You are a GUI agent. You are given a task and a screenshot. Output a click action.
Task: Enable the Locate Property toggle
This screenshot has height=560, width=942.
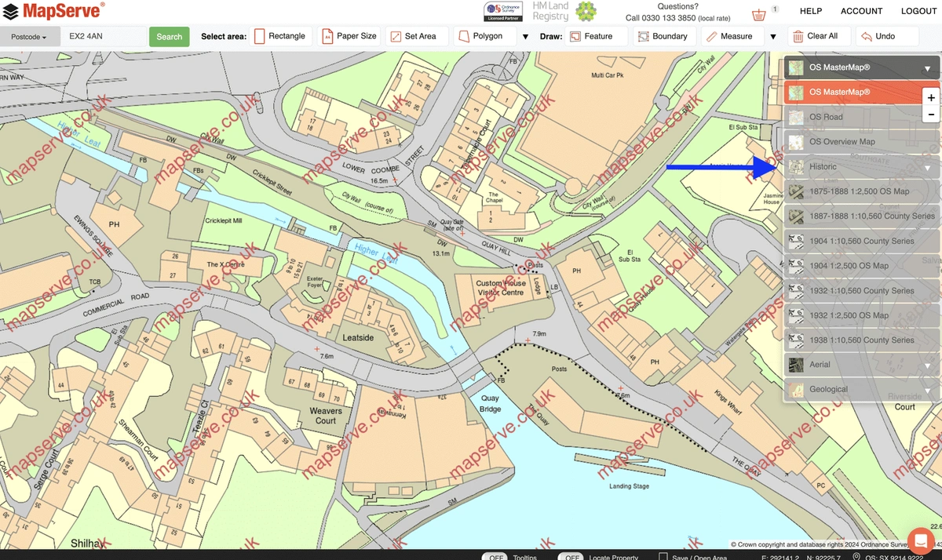571,557
